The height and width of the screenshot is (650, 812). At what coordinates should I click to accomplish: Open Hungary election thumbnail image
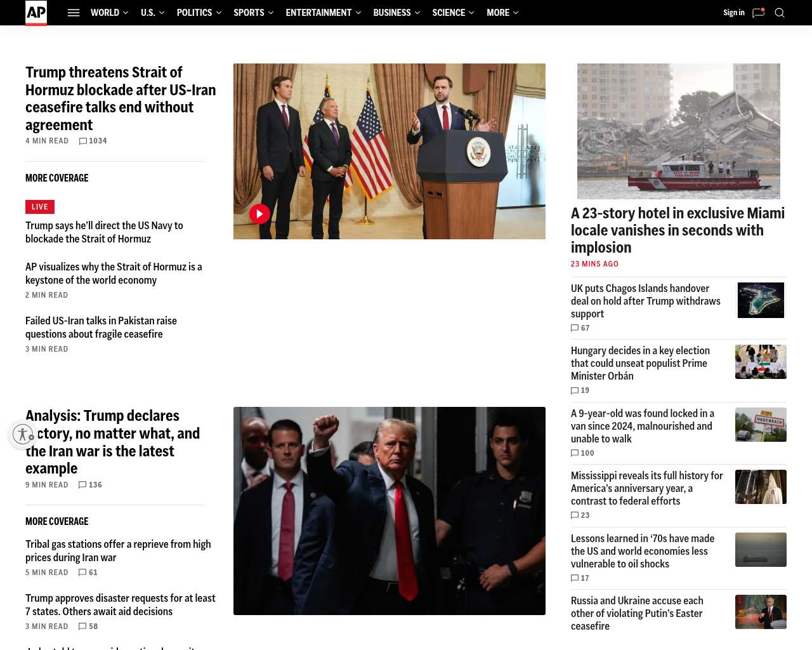pos(761,362)
